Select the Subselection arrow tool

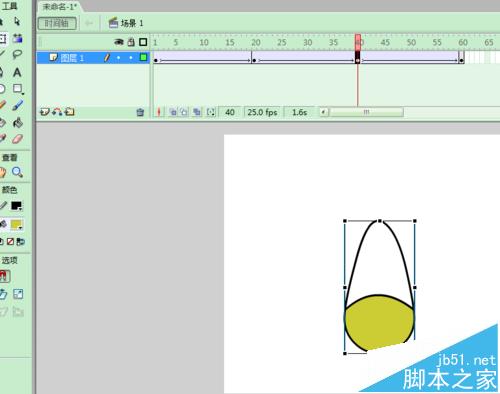17,22
